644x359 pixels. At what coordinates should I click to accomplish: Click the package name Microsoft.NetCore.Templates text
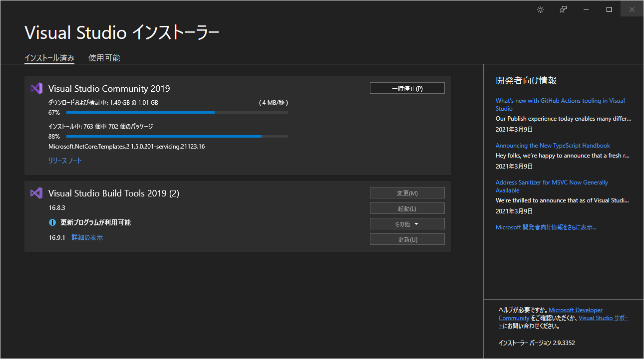click(127, 147)
